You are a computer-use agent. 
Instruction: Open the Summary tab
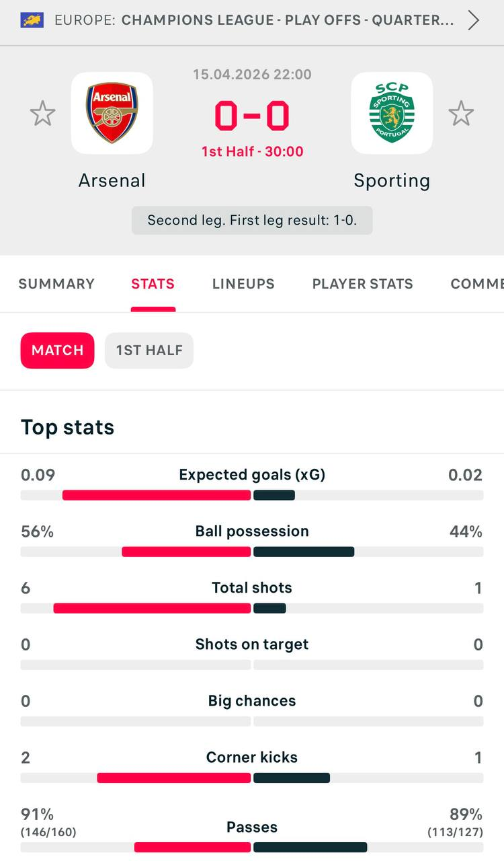point(56,284)
